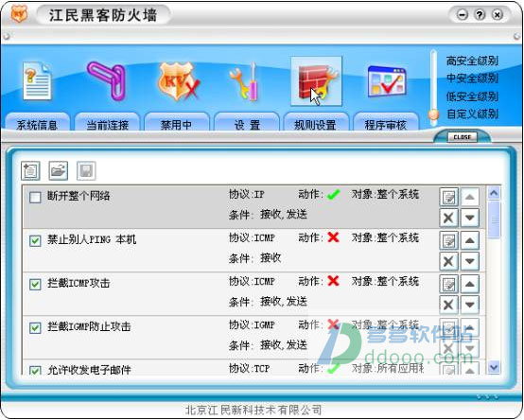Move 断开整个网络 rule down

tap(470, 218)
